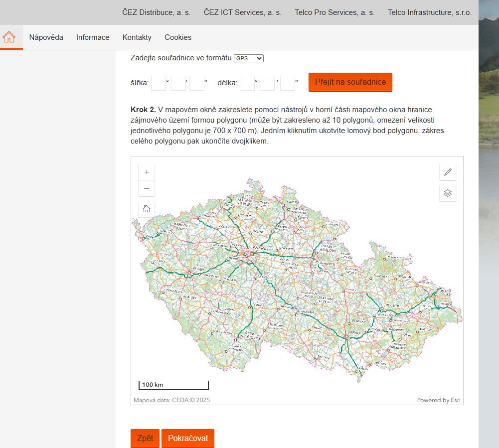This screenshot has width=499, height=448.
Task: Open the Cookies page
Action: [178, 37]
